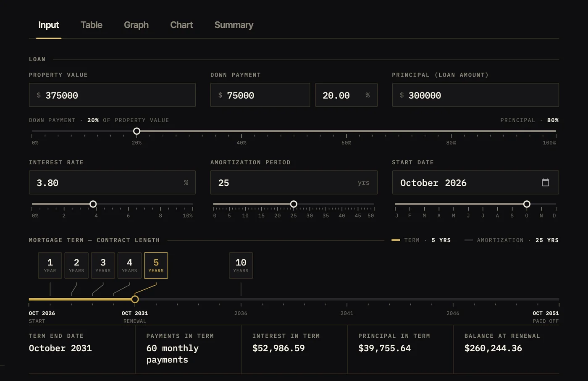Click the Property Value input field
This screenshot has height=381, width=588.
[x=112, y=95]
